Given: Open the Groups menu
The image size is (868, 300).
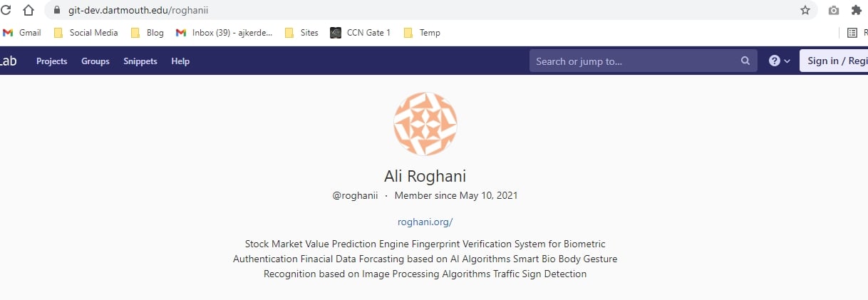Looking at the screenshot, I should click(x=95, y=61).
